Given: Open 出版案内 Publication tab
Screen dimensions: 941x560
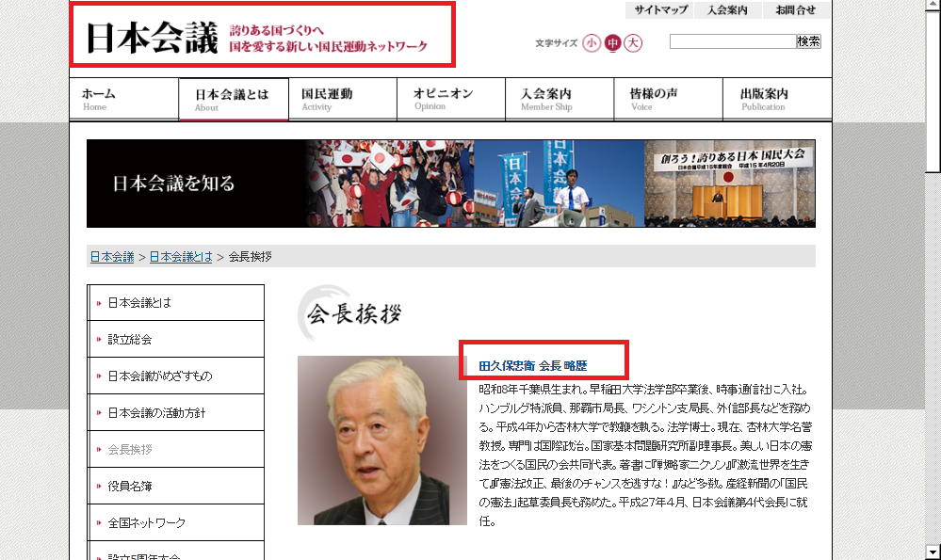Looking at the screenshot, I should point(777,100).
